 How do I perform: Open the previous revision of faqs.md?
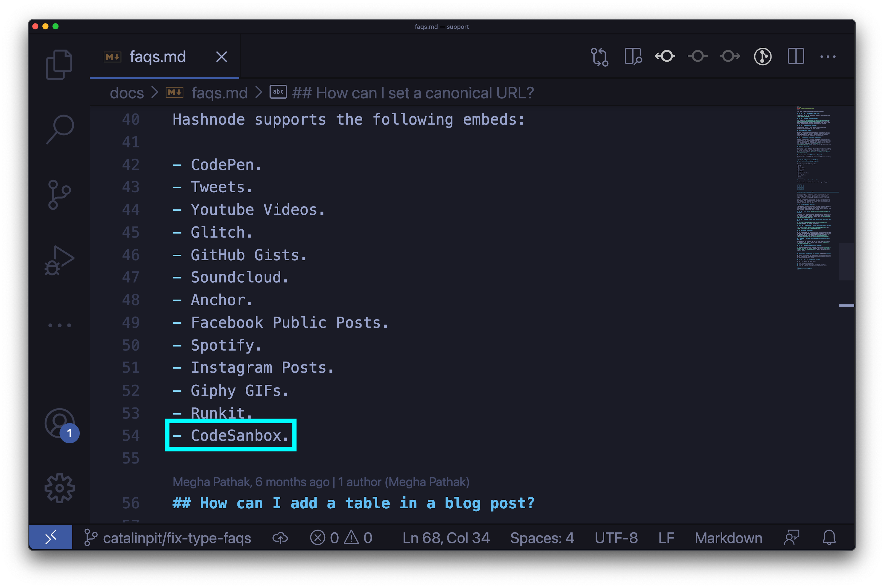pos(665,56)
